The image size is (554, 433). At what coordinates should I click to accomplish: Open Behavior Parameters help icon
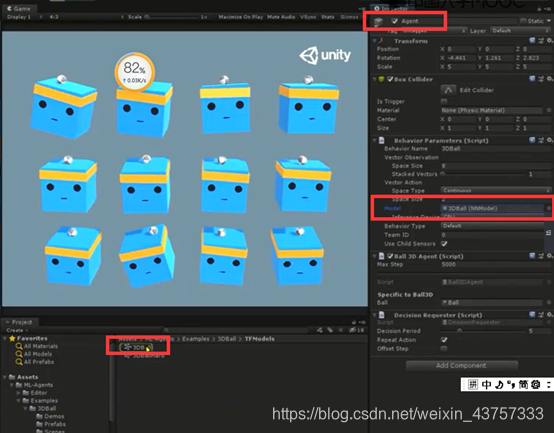click(x=532, y=140)
